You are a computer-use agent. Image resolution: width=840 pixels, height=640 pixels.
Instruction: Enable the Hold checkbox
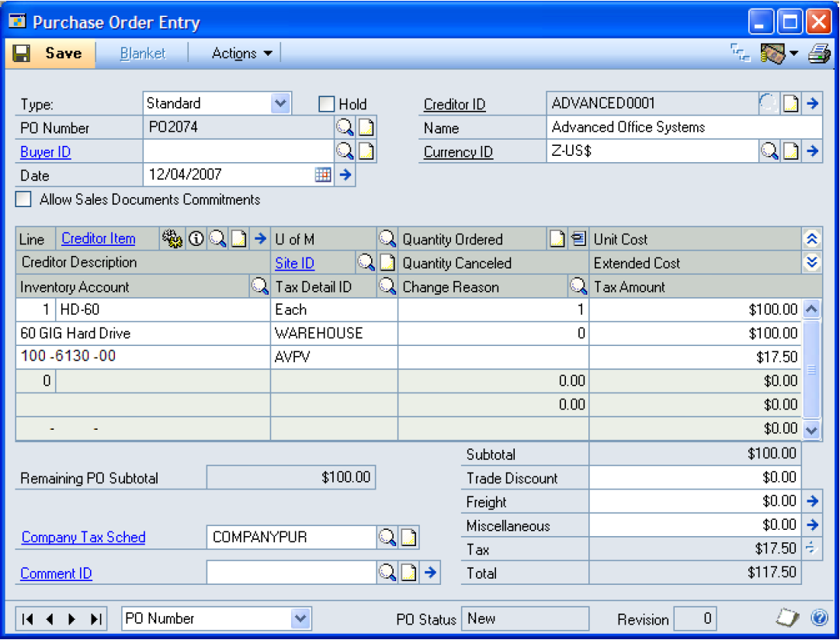327,104
